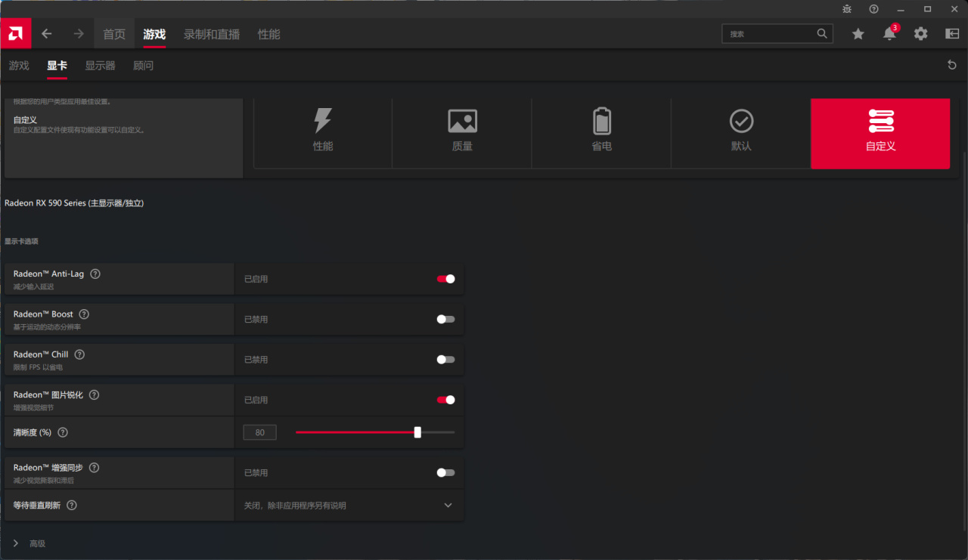
Task: Show help for 清晰度 (%)
Action: [x=63, y=432]
